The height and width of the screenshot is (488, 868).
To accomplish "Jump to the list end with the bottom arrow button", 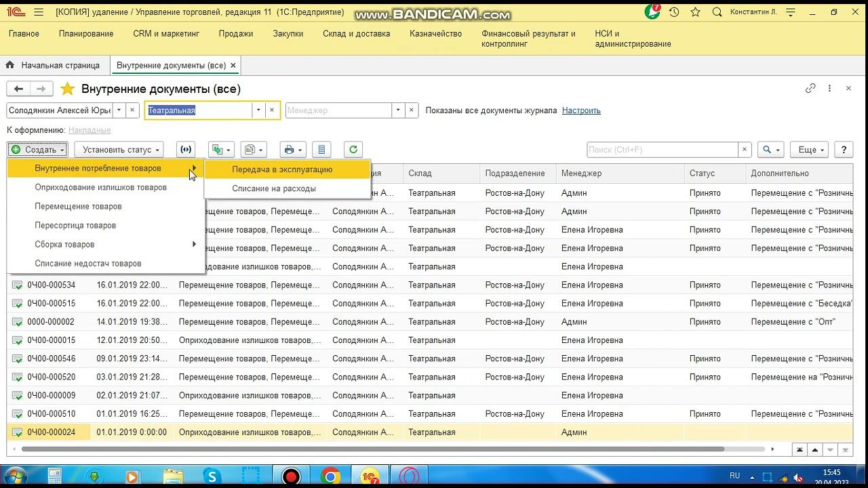I will 846,449.
